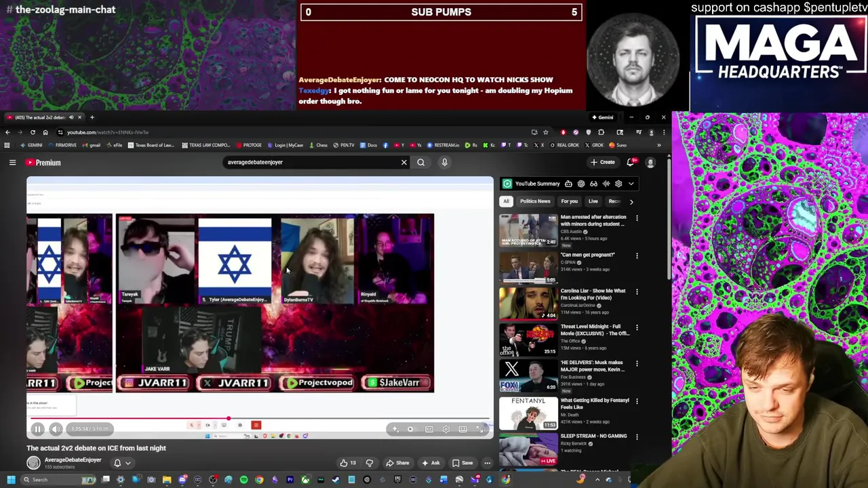Bookmark this page with the star icon

545,132
